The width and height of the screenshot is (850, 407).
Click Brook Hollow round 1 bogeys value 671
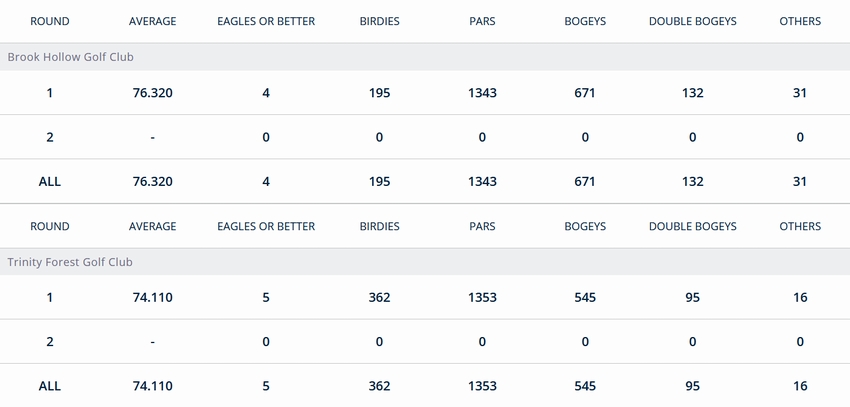click(x=585, y=93)
